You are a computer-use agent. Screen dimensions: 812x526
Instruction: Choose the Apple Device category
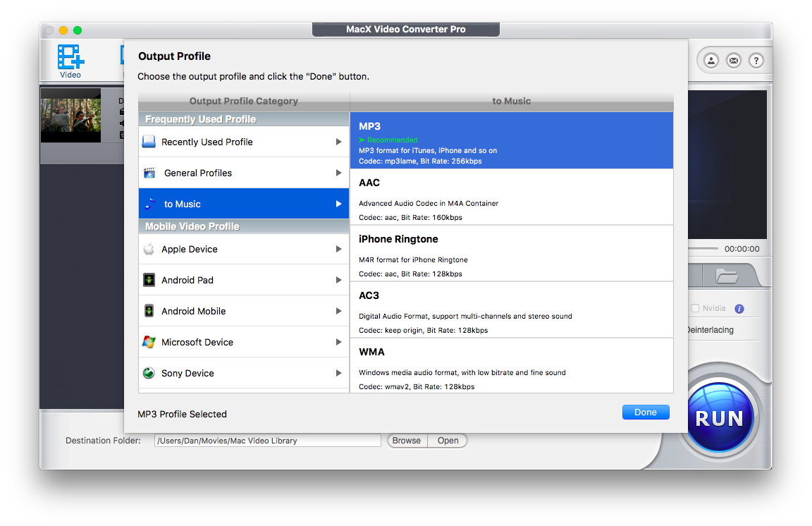(x=244, y=249)
